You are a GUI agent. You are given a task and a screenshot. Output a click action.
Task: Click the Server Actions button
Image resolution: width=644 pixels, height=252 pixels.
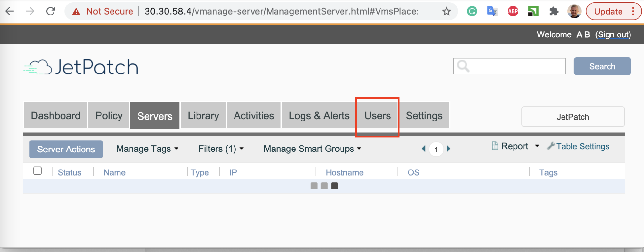66,149
